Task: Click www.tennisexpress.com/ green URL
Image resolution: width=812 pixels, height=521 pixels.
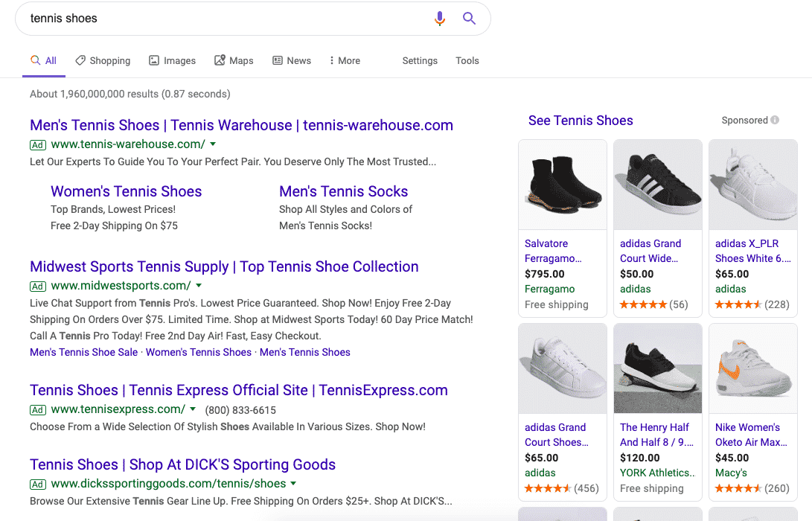Action: pos(118,409)
